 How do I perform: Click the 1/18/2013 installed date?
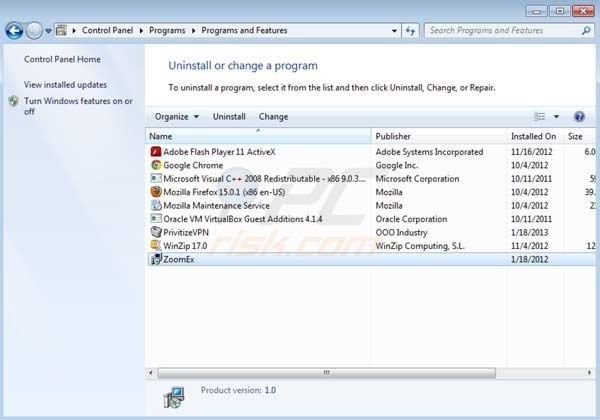tap(530, 232)
